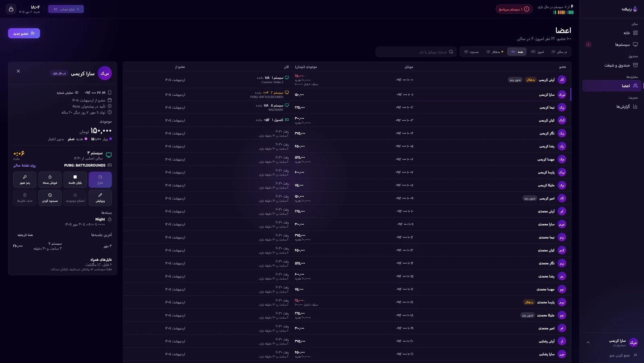
Task: Focus the mobile or name search field
Action: pos(416,52)
